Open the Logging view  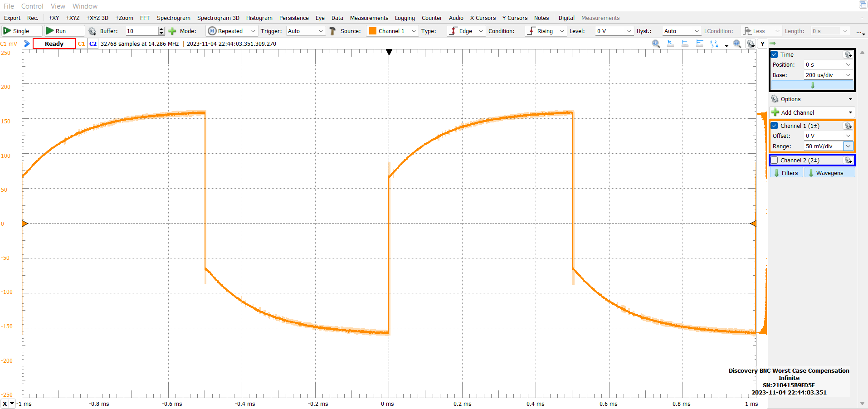coord(405,18)
